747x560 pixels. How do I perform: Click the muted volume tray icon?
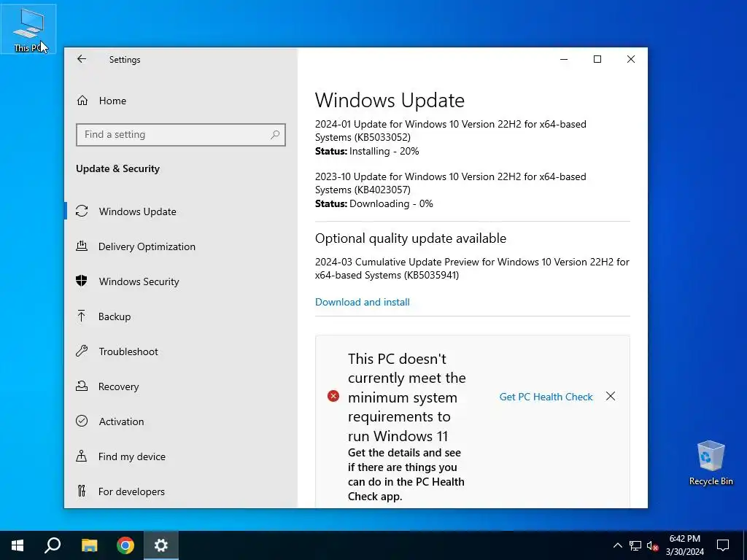tap(653, 545)
